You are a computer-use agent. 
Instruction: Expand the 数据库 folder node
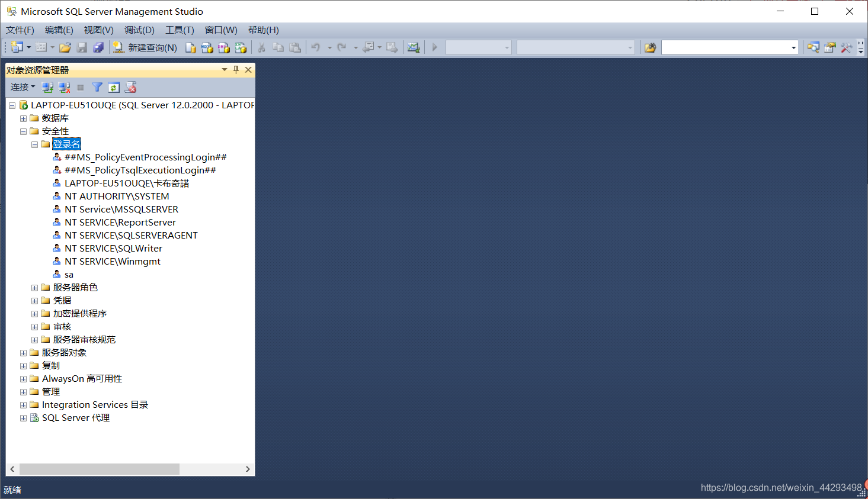(x=23, y=118)
